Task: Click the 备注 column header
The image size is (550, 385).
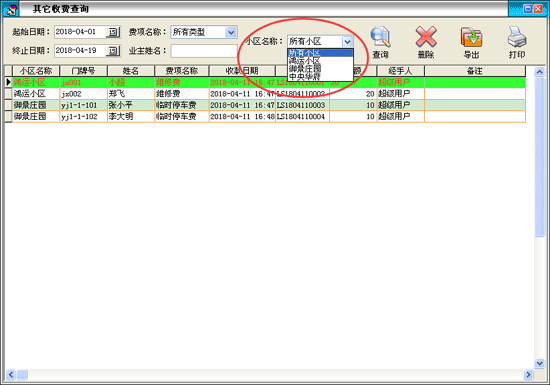Action: (475, 71)
